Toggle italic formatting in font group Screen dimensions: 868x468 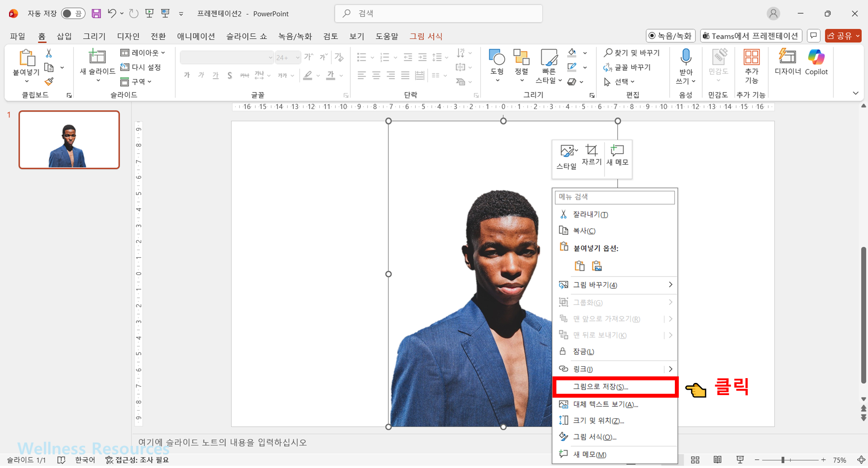coord(201,75)
